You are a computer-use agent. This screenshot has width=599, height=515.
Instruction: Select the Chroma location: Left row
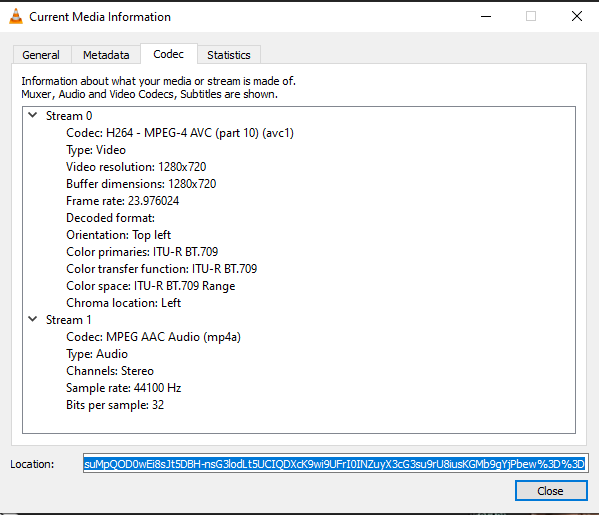click(x=123, y=303)
